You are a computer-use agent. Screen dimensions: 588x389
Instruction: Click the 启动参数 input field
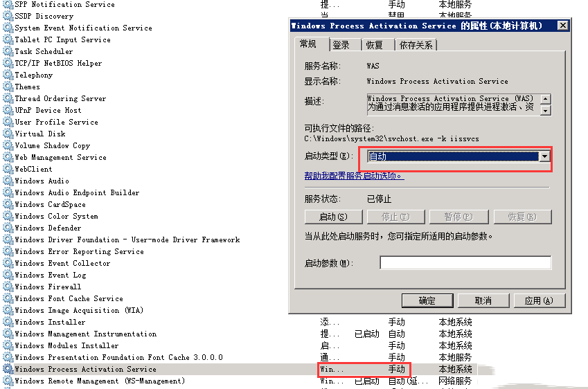tap(465, 263)
